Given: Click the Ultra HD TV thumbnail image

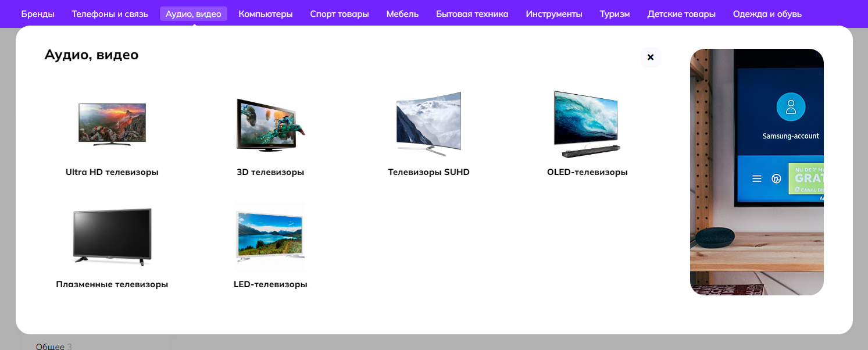Looking at the screenshot, I should pyautogui.click(x=112, y=124).
